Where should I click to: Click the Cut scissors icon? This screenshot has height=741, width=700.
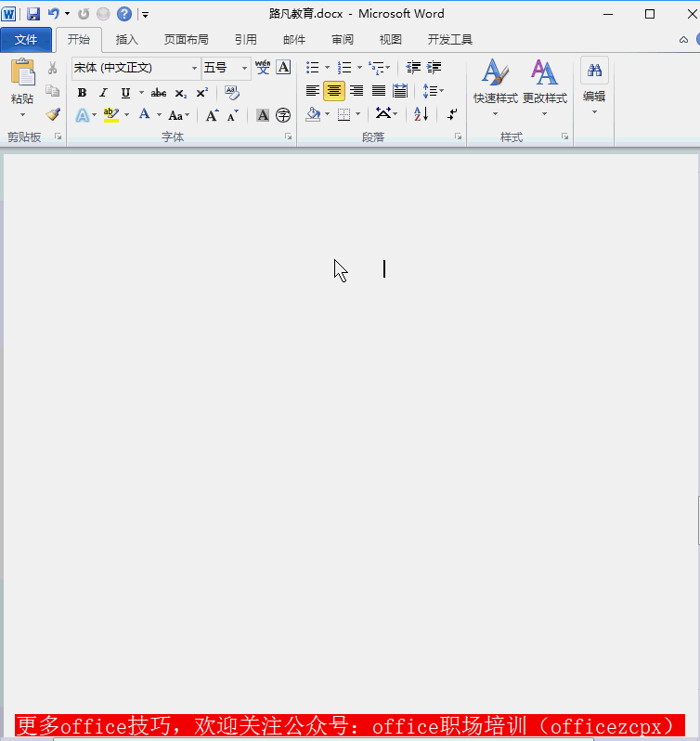click(x=52, y=68)
